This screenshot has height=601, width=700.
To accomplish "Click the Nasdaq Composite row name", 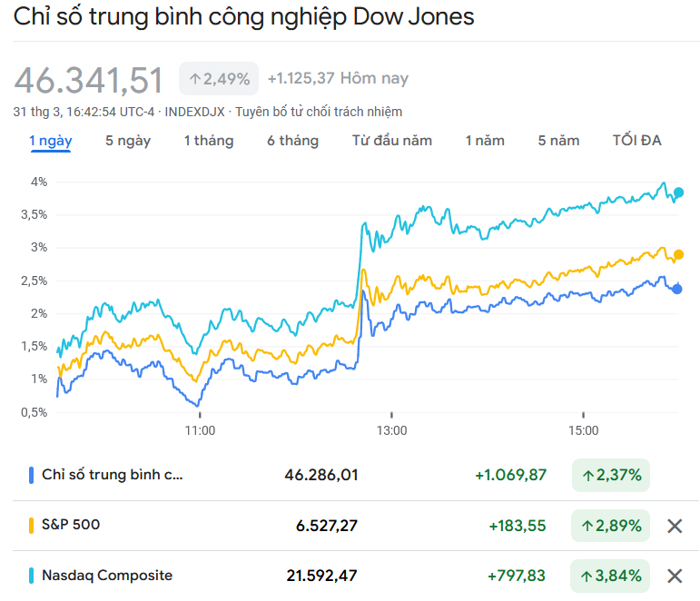I will 107,576.
